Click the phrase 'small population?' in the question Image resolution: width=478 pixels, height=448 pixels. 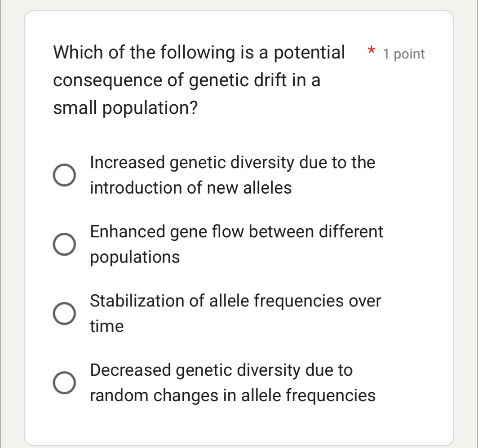point(125,108)
